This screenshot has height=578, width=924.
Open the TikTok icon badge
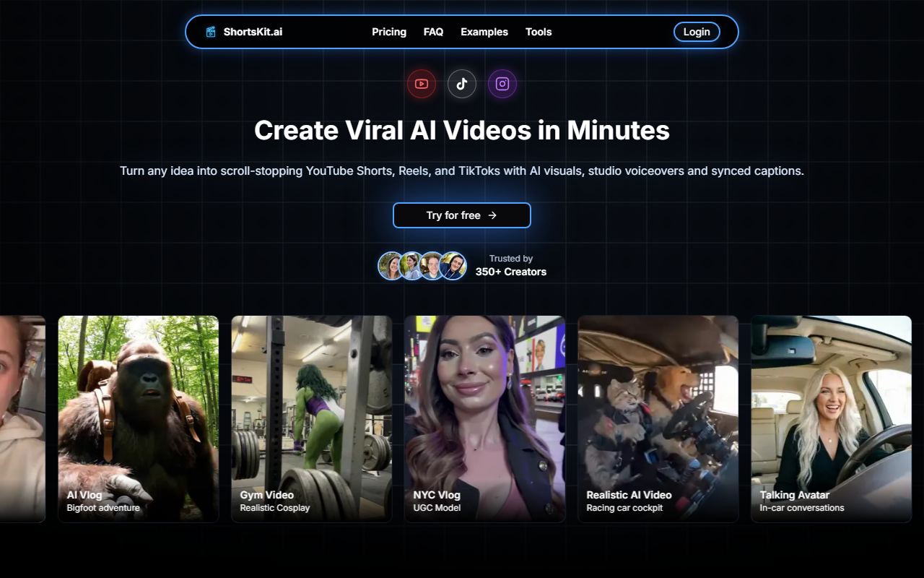tap(462, 84)
